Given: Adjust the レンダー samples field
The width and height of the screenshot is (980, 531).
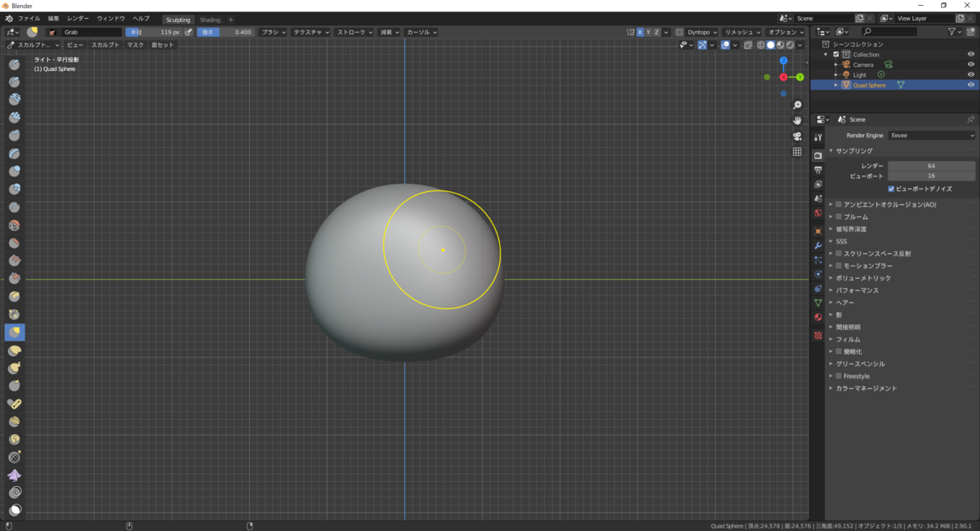Looking at the screenshot, I should point(932,166).
